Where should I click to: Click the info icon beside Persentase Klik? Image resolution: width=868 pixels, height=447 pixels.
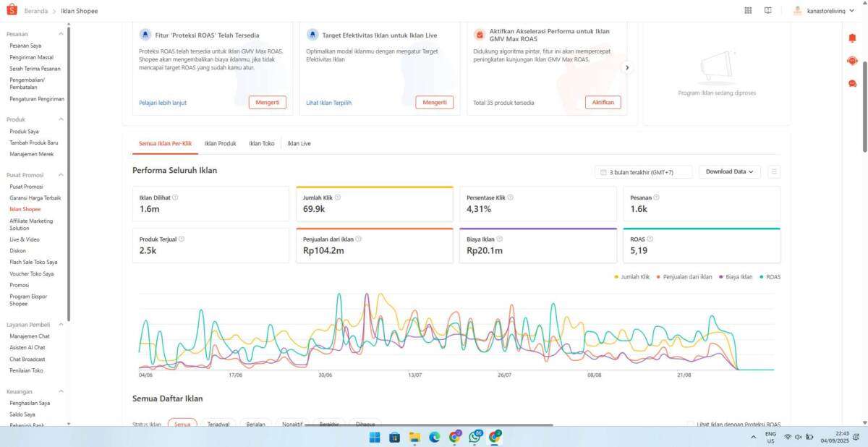[x=511, y=197]
